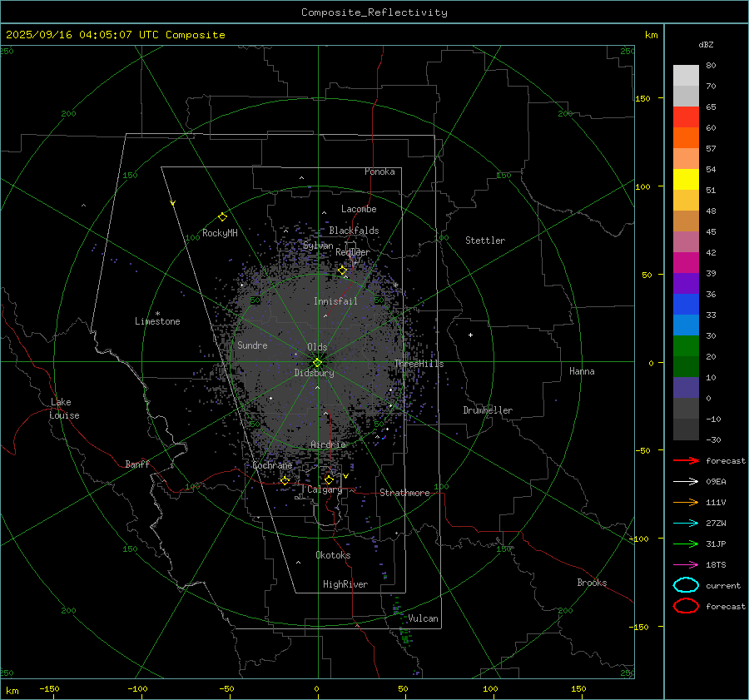Select the Innisfail city label

tap(335, 301)
